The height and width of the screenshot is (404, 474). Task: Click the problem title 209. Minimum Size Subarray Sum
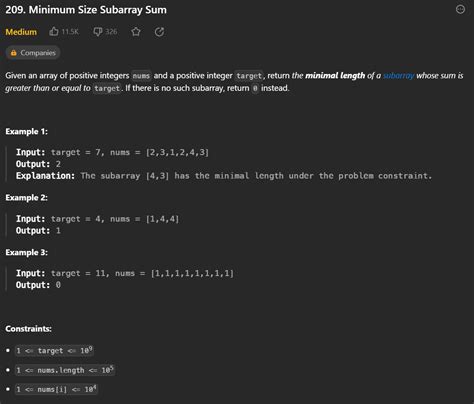[86, 10]
